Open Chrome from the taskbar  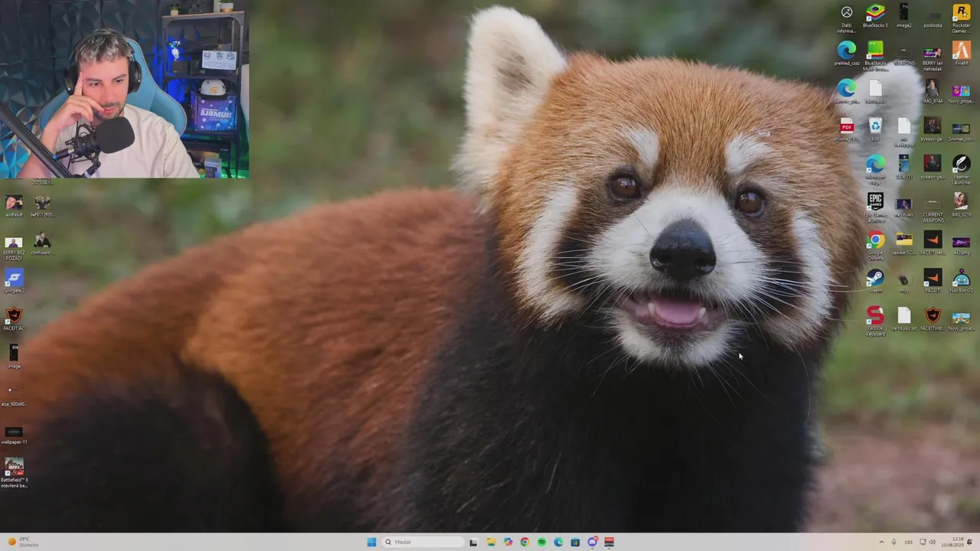pyautogui.click(x=524, y=542)
